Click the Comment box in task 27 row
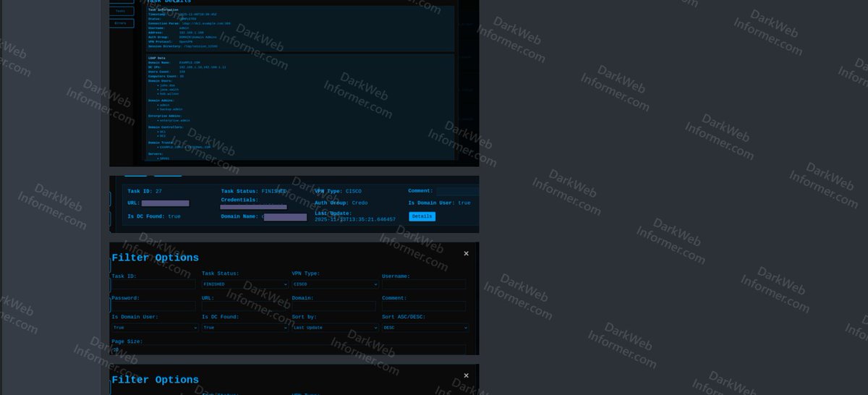The width and height of the screenshot is (868, 395). (457, 191)
